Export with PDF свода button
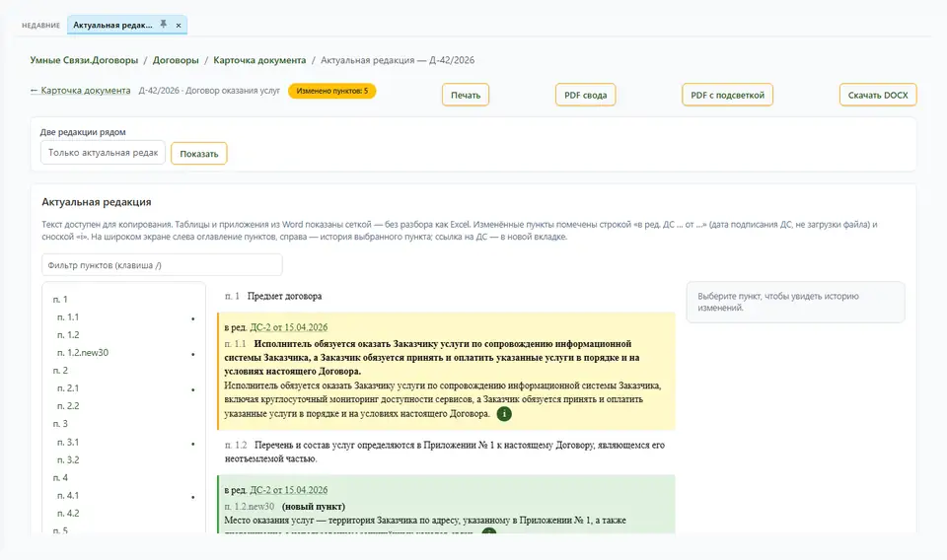The image size is (947, 560). point(585,95)
